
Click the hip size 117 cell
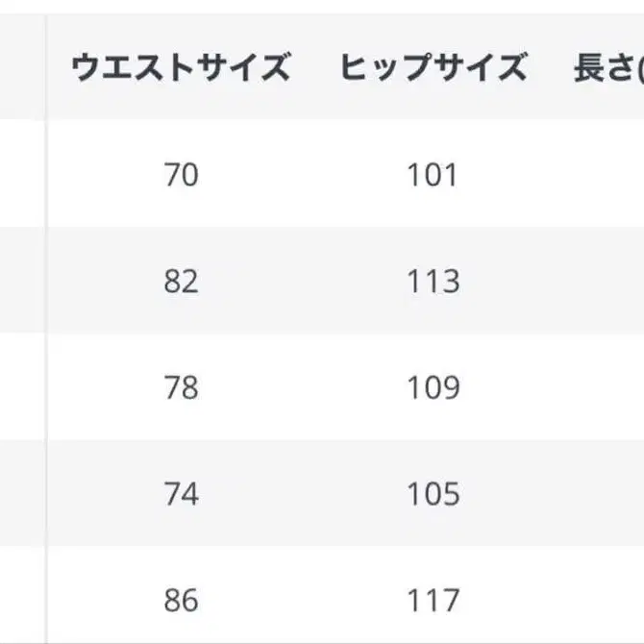coord(433,601)
